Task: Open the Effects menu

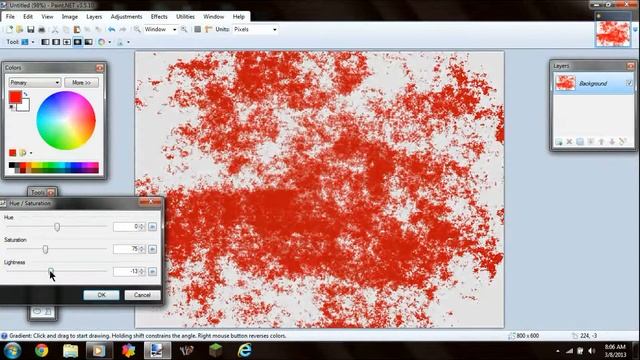Action: [x=159, y=17]
